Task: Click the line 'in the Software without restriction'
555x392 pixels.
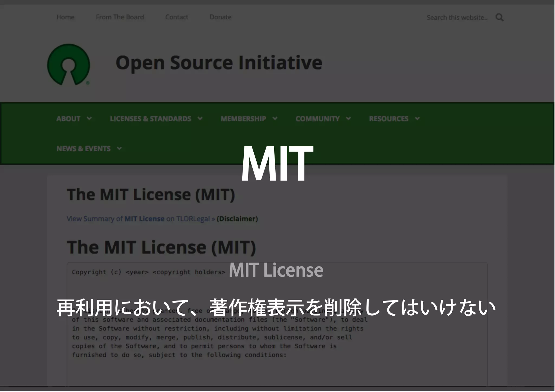Action: point(218,329)
